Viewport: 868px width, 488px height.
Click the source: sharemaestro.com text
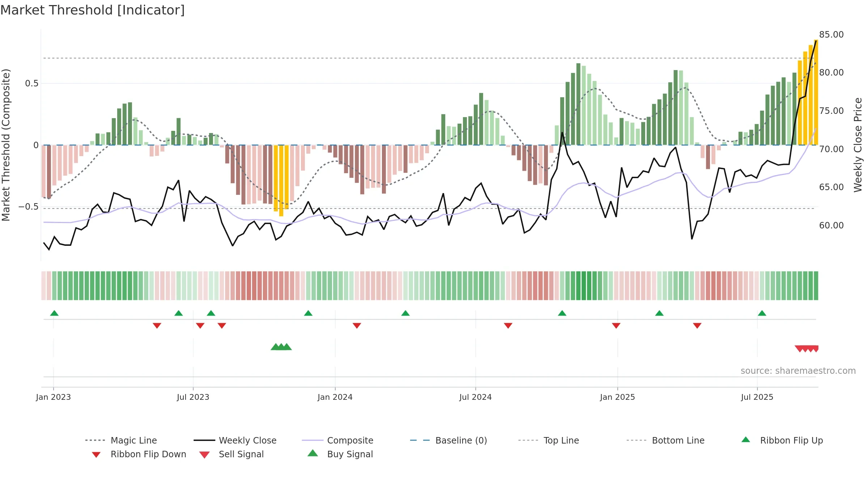click(798, 371)
